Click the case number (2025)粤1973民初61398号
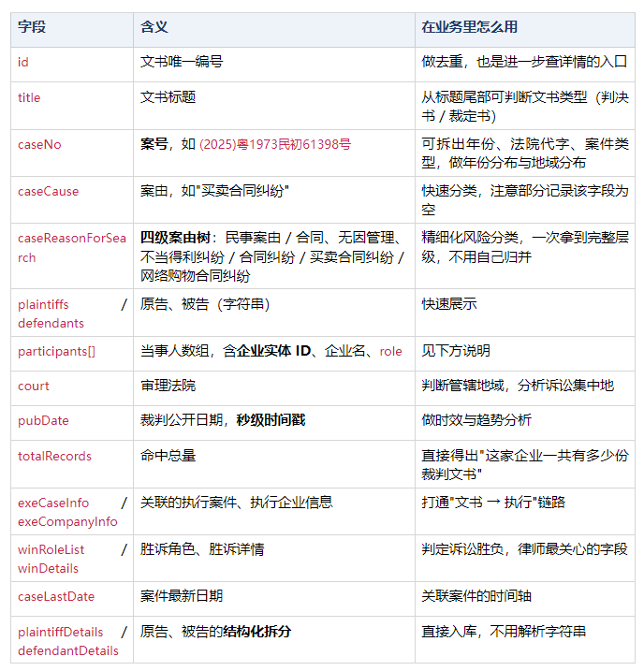Screen dimensions: 644x671 pyautogui.click(x=275, y=144)
